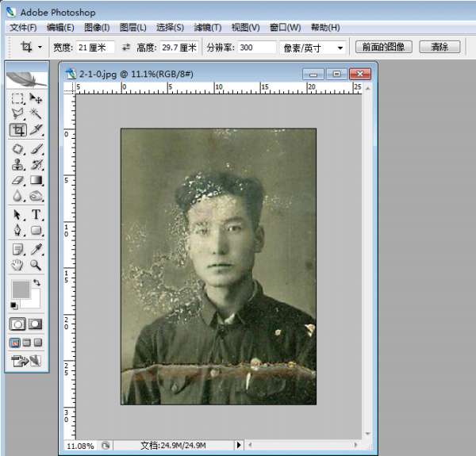Select the Eraser tool

[17, 182]
